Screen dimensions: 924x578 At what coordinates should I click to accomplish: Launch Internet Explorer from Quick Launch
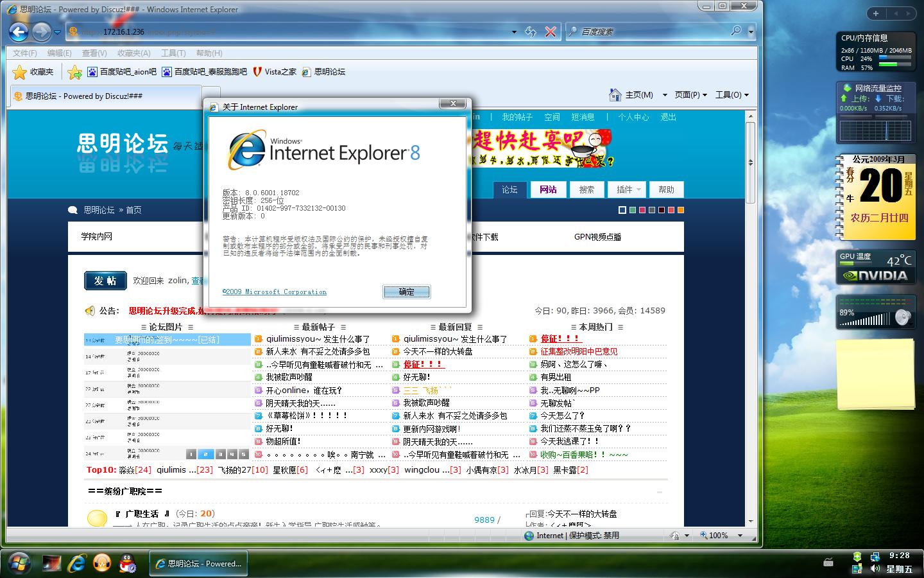coord(77,563)
